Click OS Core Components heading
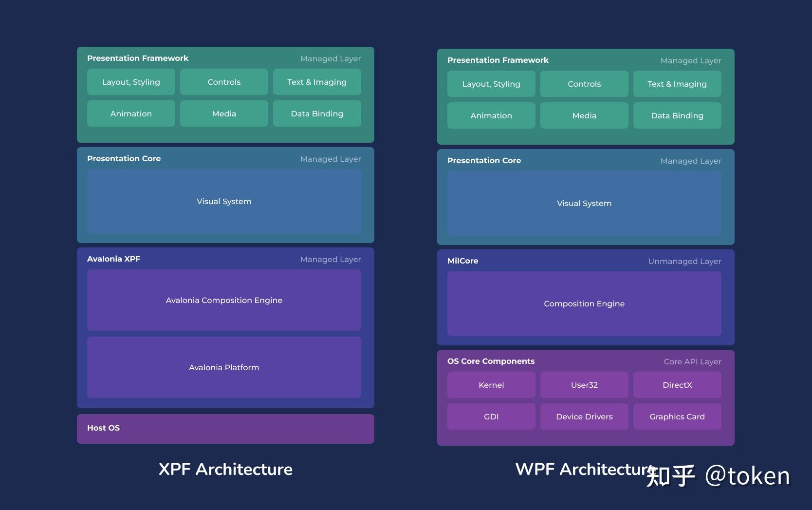812x510 pixels. click(x=491, y=361)
